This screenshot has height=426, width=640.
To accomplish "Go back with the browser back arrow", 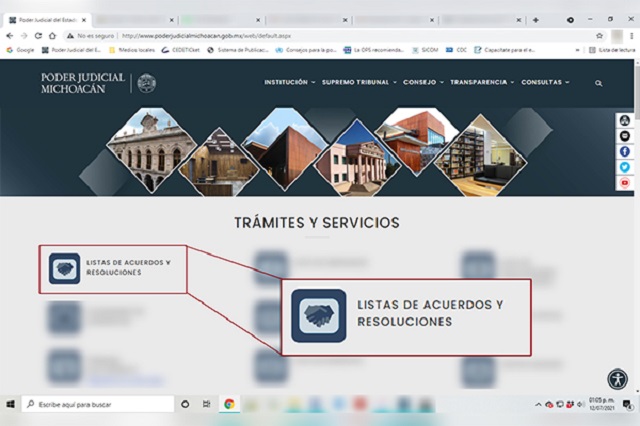I will 9,36.
